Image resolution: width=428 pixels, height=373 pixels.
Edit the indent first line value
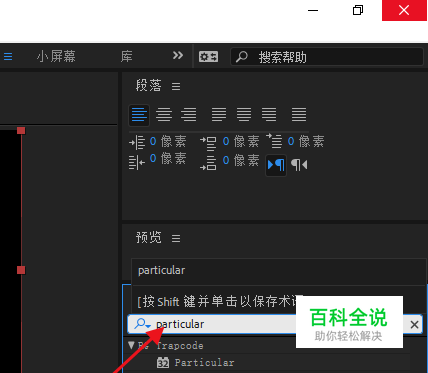291,141
